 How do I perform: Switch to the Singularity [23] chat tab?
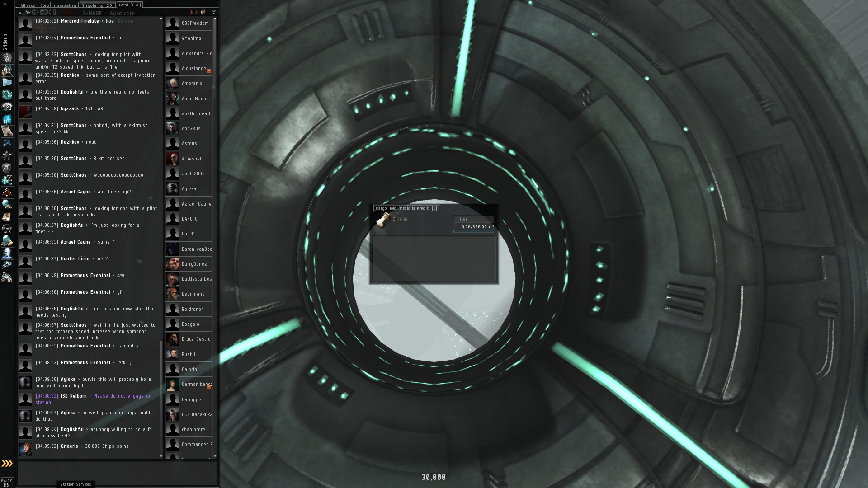click(x=97, y=5)
